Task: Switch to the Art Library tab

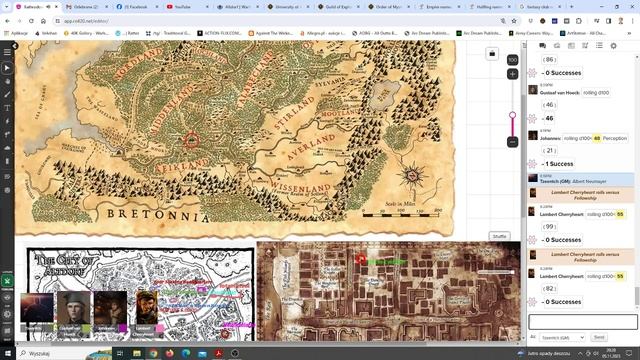Action: click(x=557, y=46)
